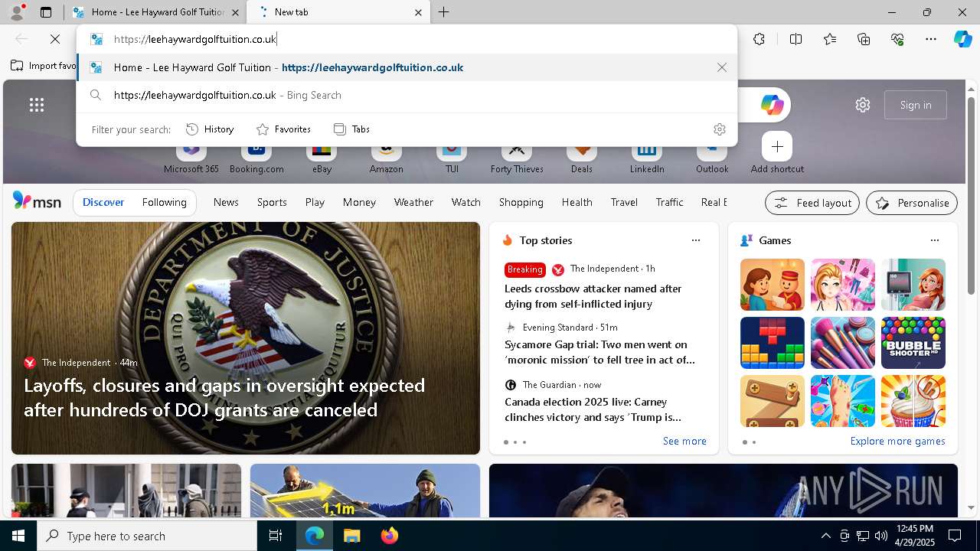This screenshot has height=551, width=980.
Task: Open the DOJ grants layoffs headline
Action: [224, 397]
